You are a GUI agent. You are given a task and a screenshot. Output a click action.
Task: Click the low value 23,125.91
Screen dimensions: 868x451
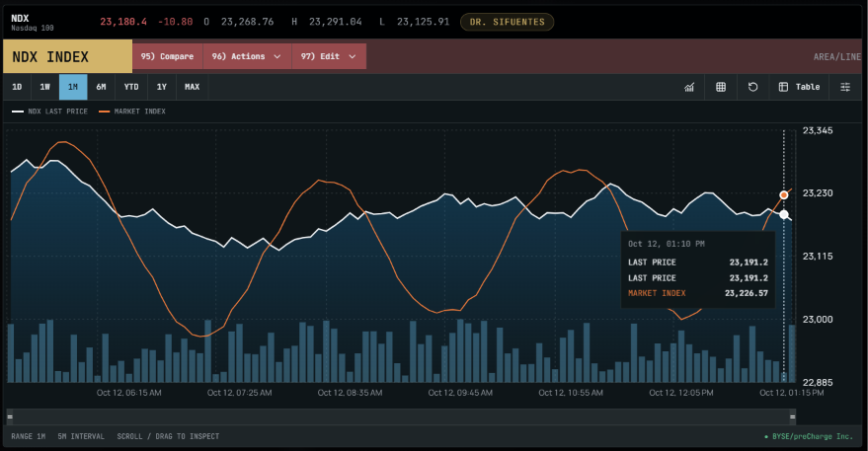pyautogui.click(x=423, y=22)
